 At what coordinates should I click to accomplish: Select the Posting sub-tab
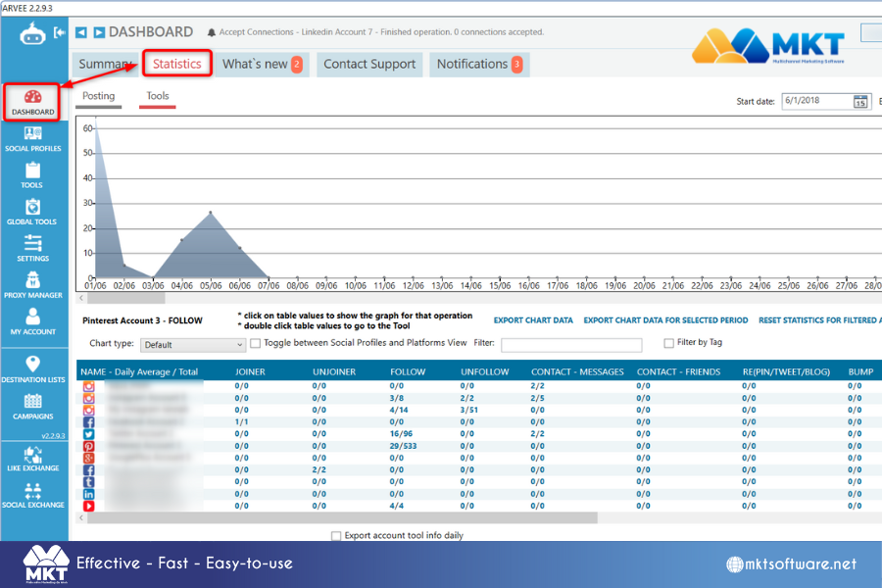(98, 96)
